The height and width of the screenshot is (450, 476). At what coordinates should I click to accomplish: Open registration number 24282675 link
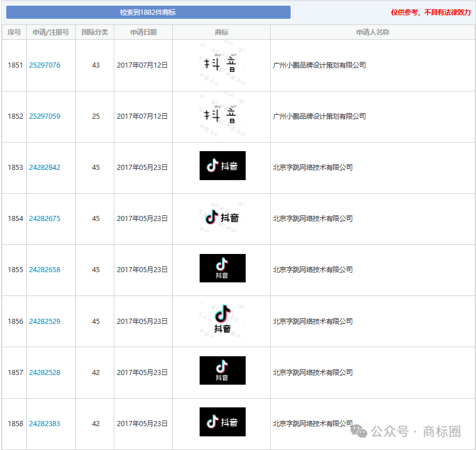click(x=44, y=219)
